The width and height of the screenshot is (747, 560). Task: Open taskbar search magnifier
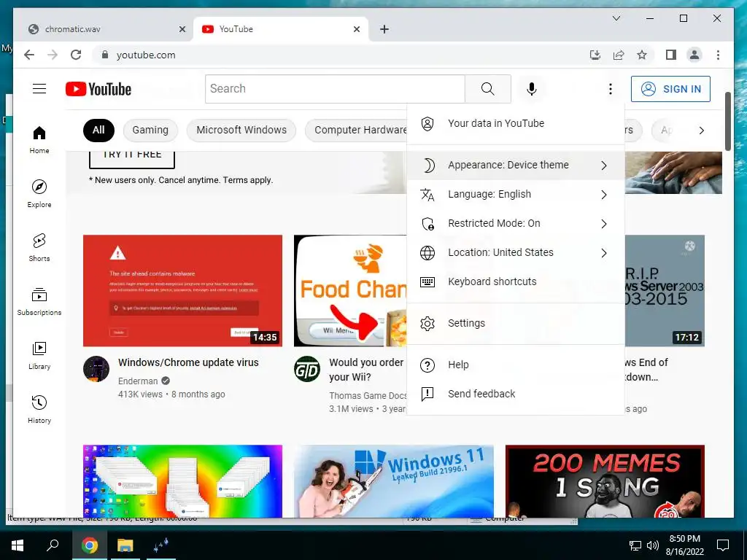[52, 545]
